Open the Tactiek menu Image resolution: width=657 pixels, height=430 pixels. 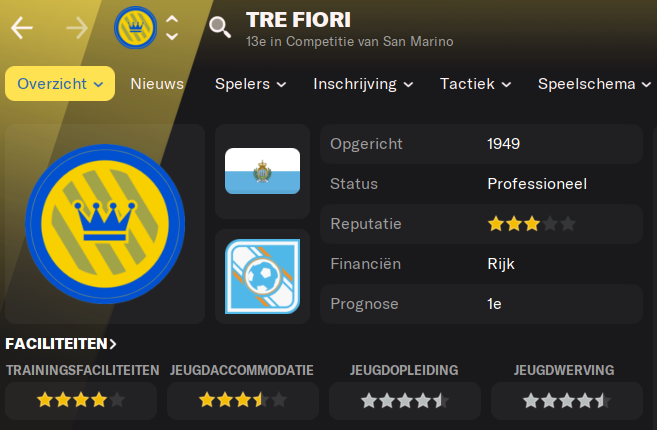click(476, 84)
